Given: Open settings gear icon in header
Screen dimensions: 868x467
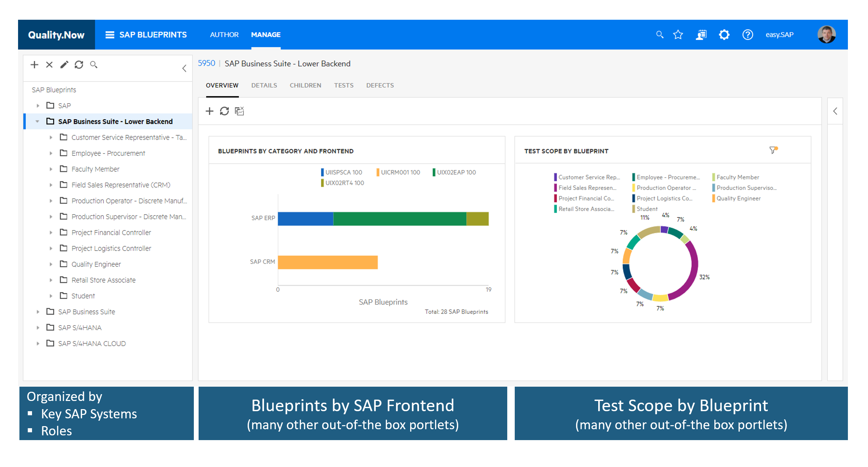Looking at the screenshot, I should tap(724, 35).
